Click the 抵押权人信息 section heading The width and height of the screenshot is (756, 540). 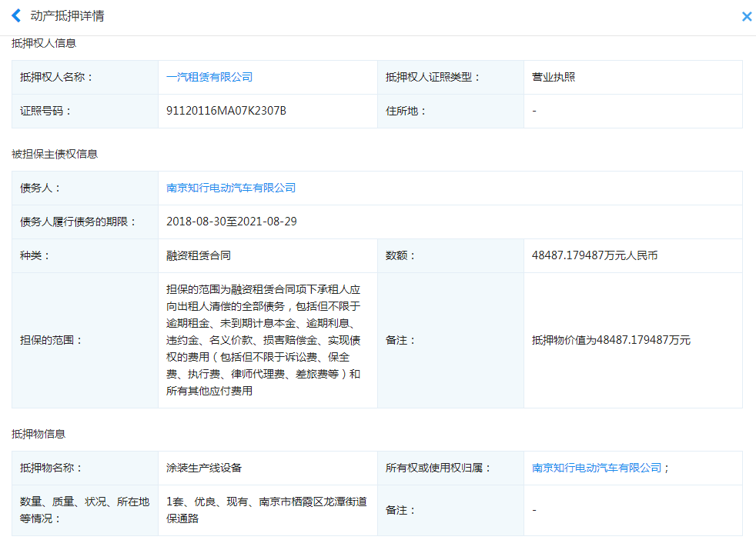coord(44,43)
